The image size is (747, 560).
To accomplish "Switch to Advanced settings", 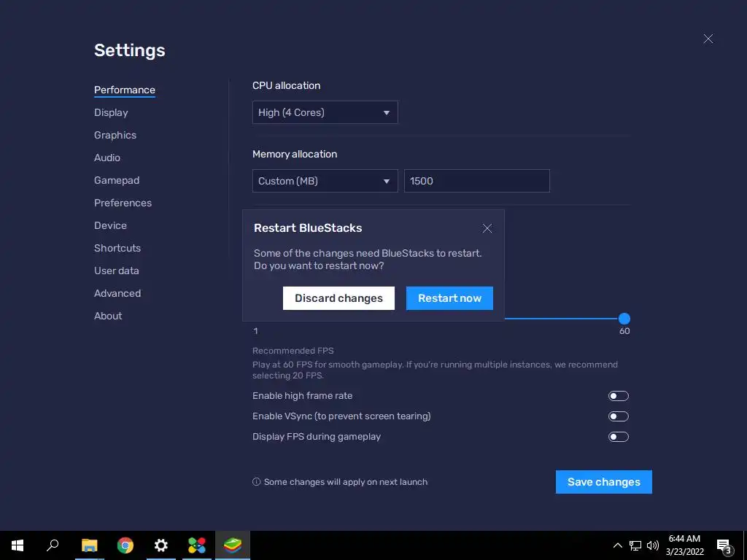I will [x=117, y=293].
